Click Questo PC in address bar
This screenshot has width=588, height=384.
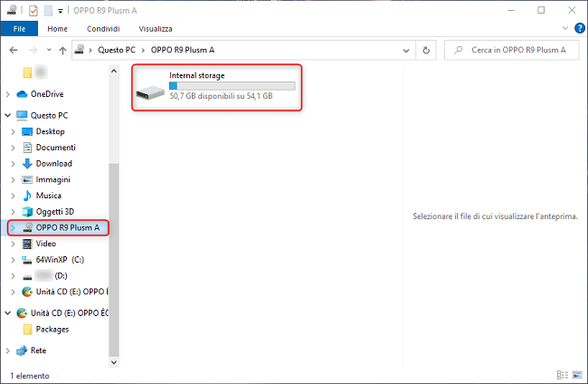point(117,50)
